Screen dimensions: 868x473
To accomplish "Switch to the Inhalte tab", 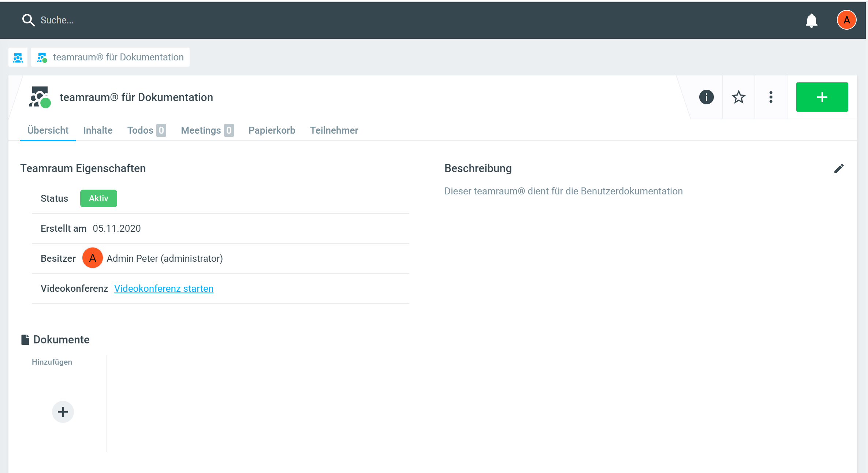I will (x=98, y=130).
